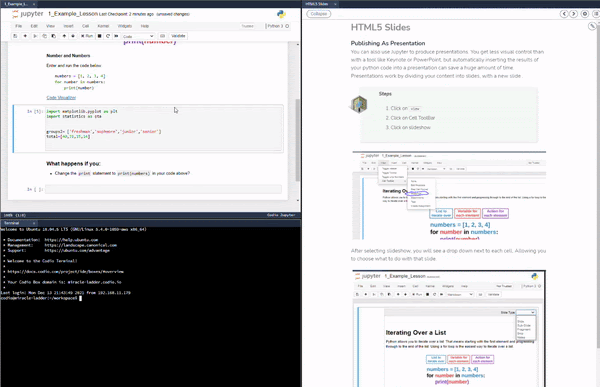Go to the previous guide page arrow
The width and height of the screenshot is (600, 387).
pyautogui.click(x=564, y=14)
